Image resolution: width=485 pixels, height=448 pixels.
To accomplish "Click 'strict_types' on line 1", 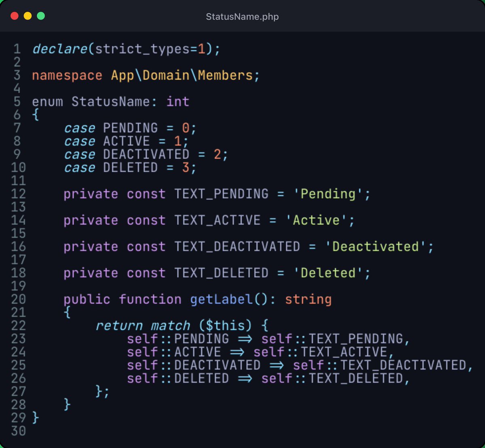I will click(143, 49).
